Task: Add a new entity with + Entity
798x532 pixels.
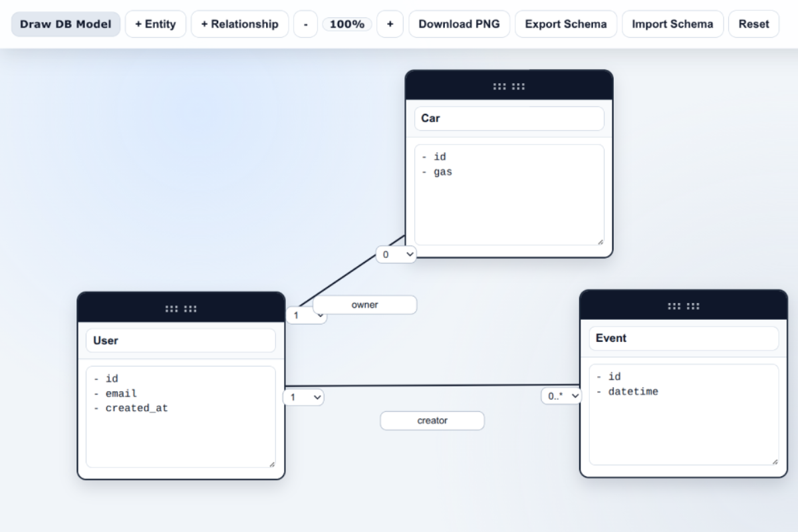Action: click(x=156, y=24)
